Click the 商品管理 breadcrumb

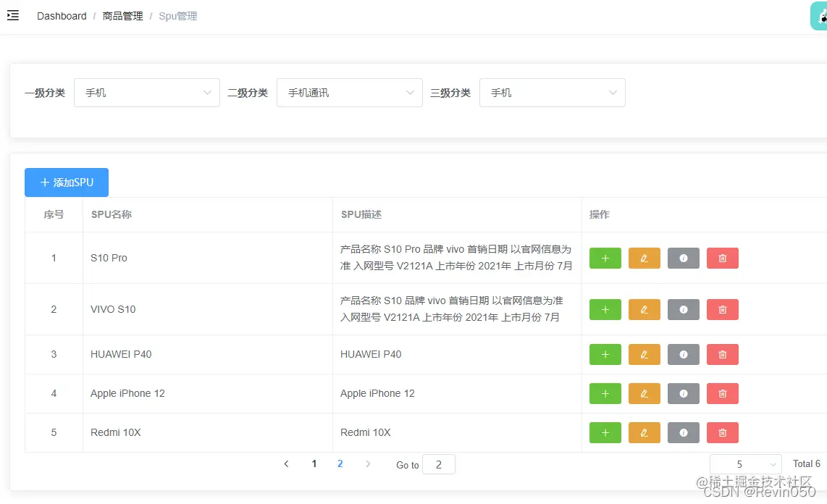122,16
